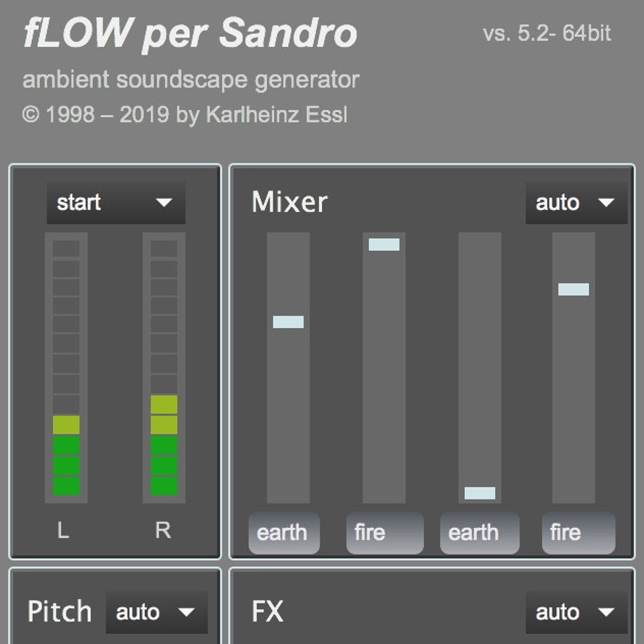Click first fire mixer slider handle
This screenshot has height=644, width=644.
[x=384, y=244]
